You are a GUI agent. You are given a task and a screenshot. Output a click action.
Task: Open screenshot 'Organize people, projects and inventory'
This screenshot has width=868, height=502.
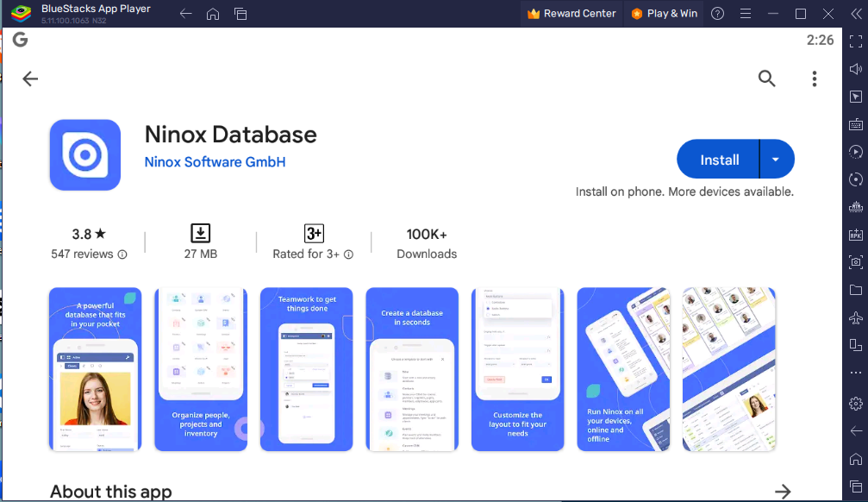tap(201, 369)
